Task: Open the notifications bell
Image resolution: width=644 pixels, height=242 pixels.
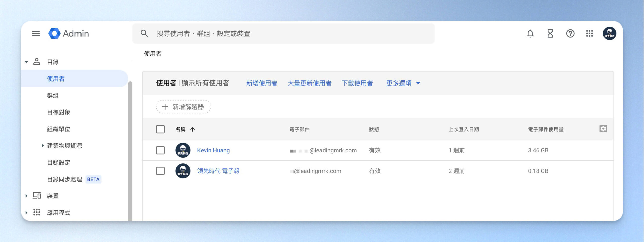Action: pos(530,33)
